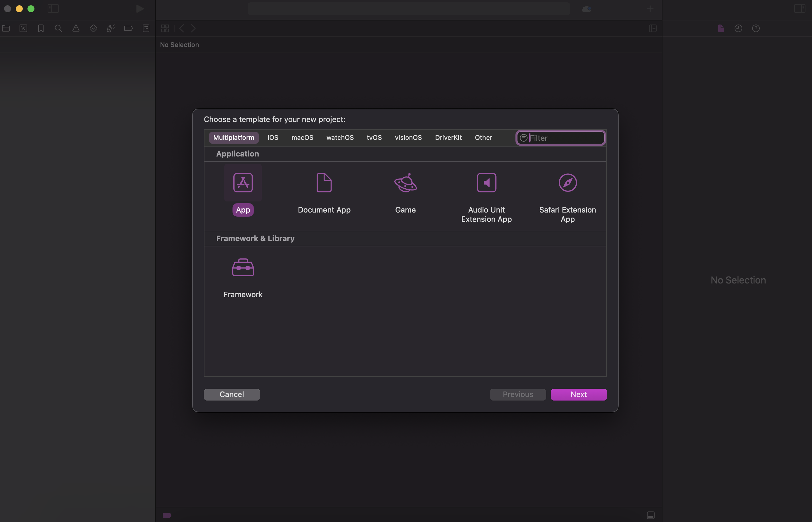Click the Next button to proceed
This screenshot has height=522, width=812.
(578, 394)
